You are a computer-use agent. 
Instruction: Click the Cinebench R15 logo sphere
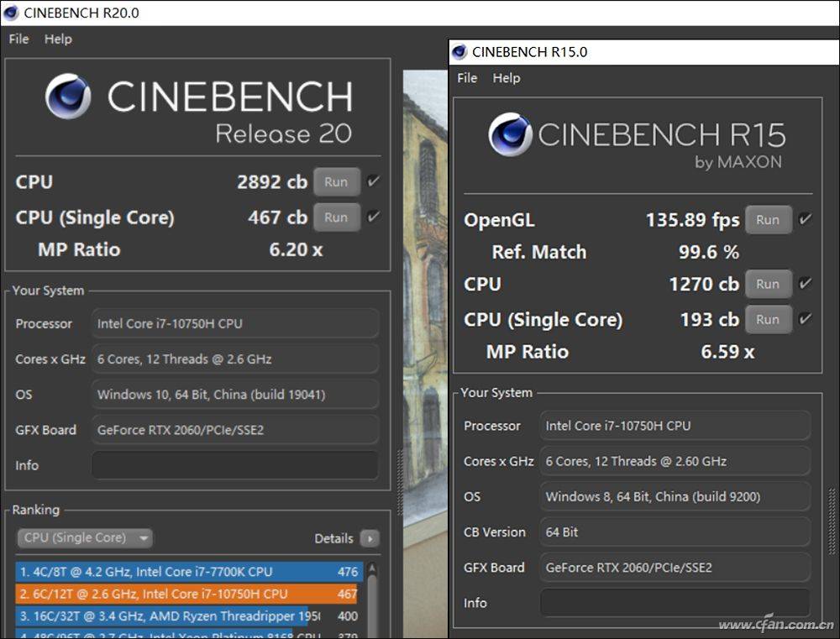(510, 134)
